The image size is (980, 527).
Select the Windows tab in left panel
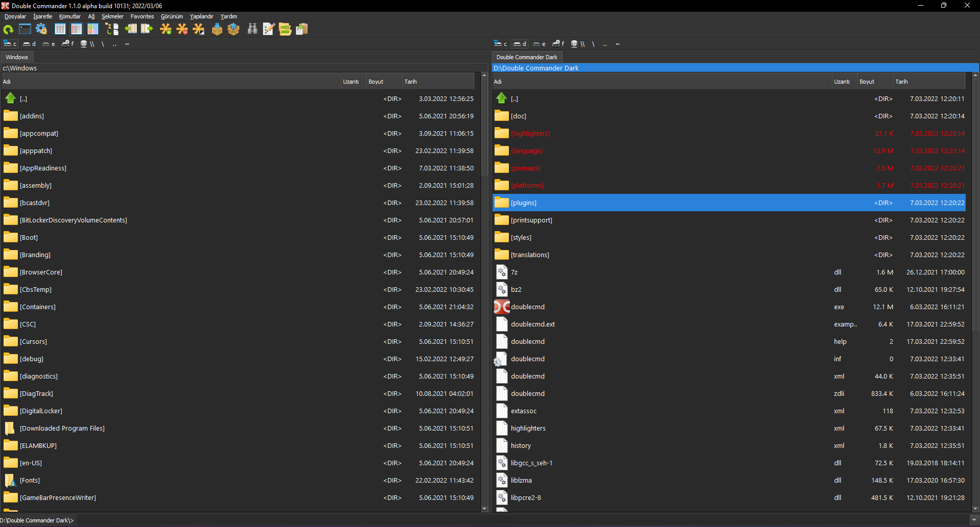pos(17,57)
